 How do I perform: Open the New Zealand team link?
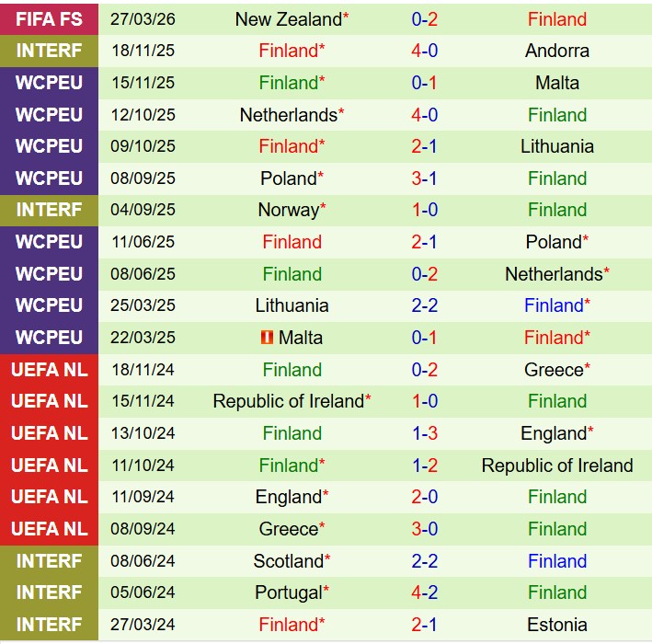point(289,18)
